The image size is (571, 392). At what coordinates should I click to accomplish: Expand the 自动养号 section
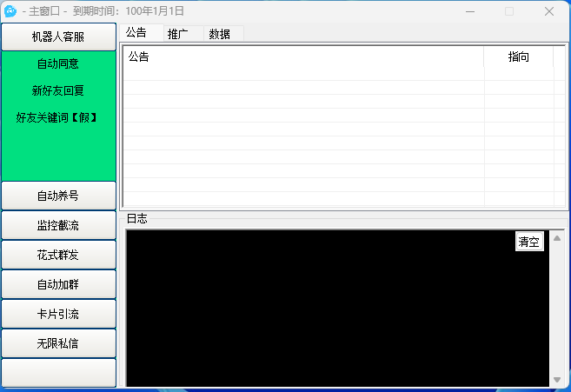click(58, 196)
